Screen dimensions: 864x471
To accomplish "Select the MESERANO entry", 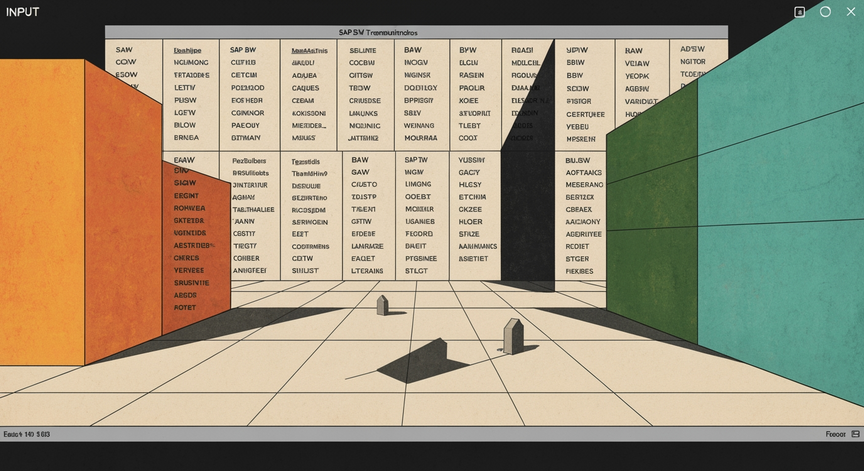I will (584, 185).
